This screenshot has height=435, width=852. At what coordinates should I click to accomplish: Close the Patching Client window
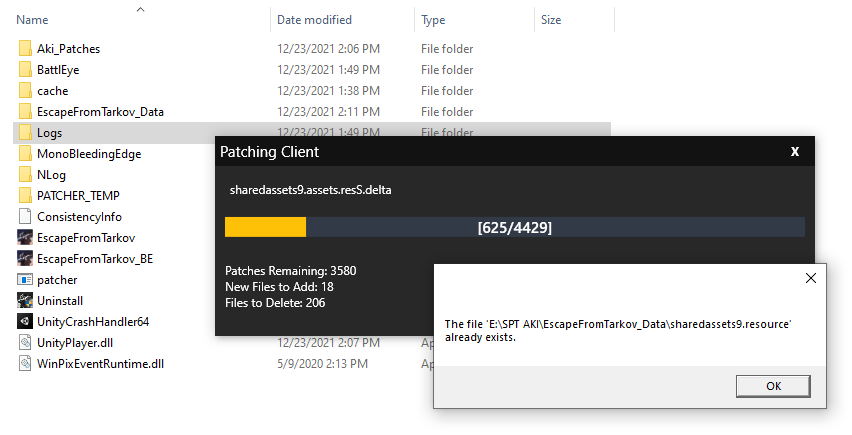point(794,152)
